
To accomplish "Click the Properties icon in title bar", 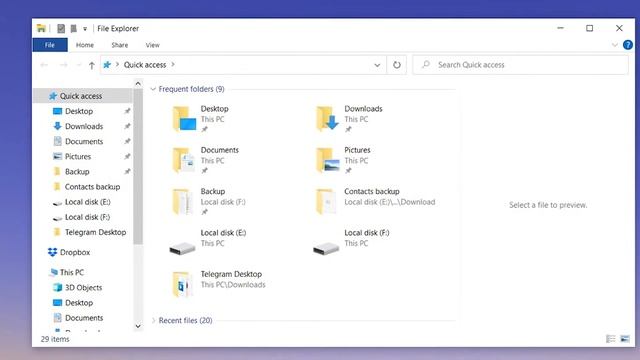I will point(61,28).
